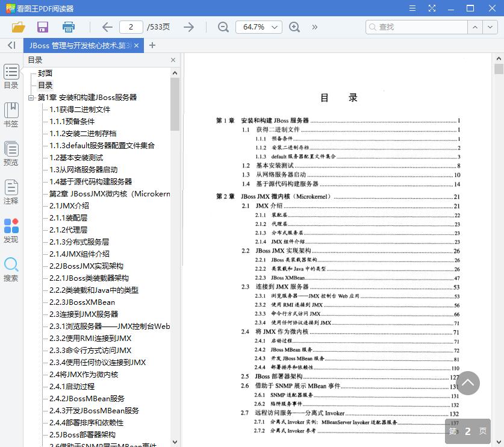504x447 pixels.
Task: Zoom out with the minus magnifier
Action: point(223,27)
